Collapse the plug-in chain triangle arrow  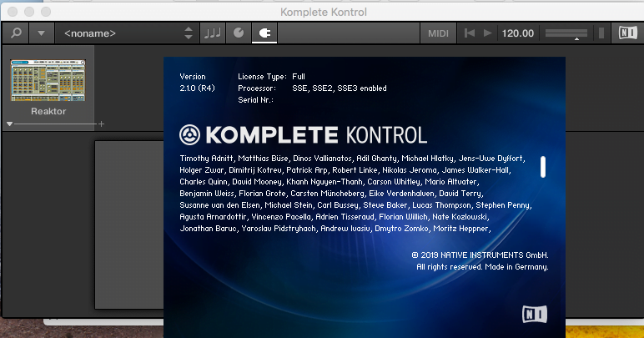click(9, 124)
